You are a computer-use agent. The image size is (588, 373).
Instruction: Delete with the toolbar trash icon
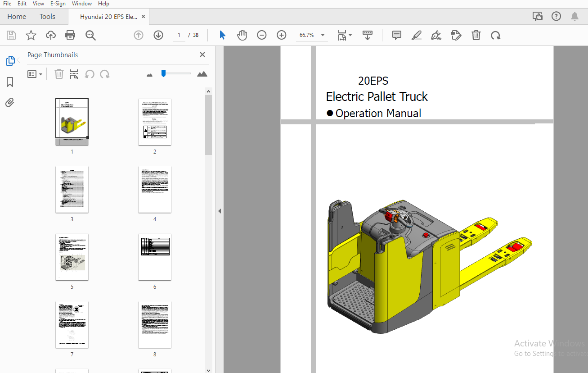(476, 35)
